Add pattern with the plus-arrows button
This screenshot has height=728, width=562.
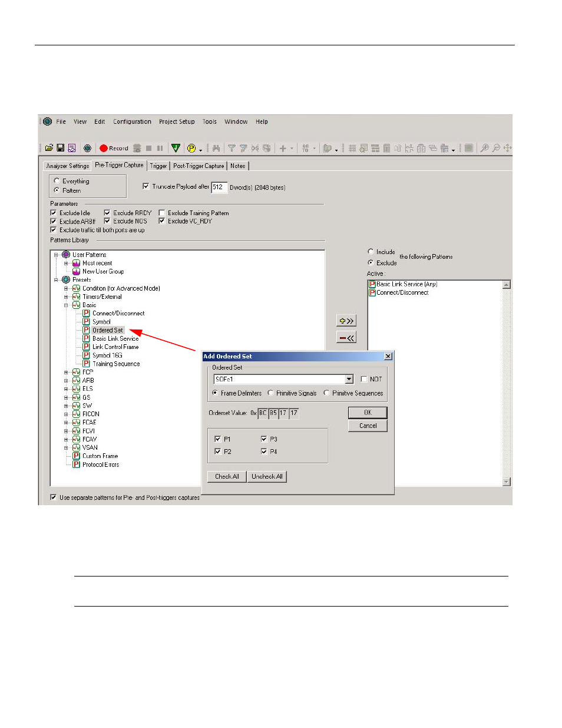coord(346,321)
